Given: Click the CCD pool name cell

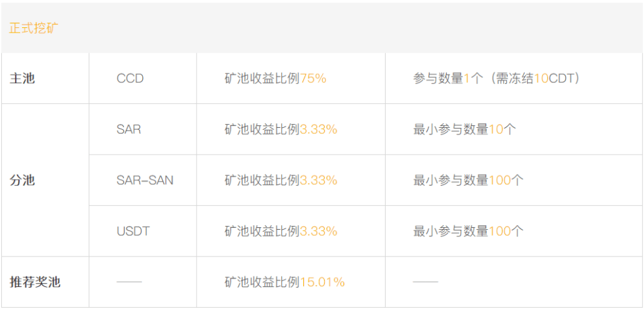Looking at the screenshot, I should [130, 79].
